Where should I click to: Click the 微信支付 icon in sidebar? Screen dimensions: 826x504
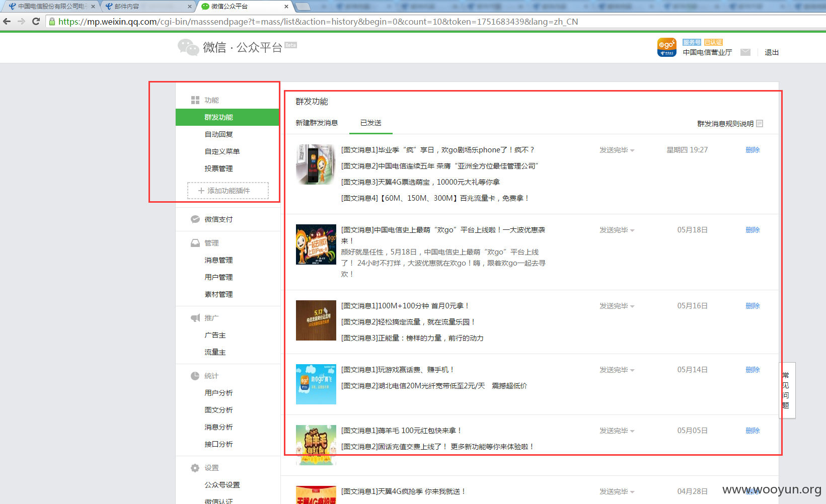[x=195, y=219]
